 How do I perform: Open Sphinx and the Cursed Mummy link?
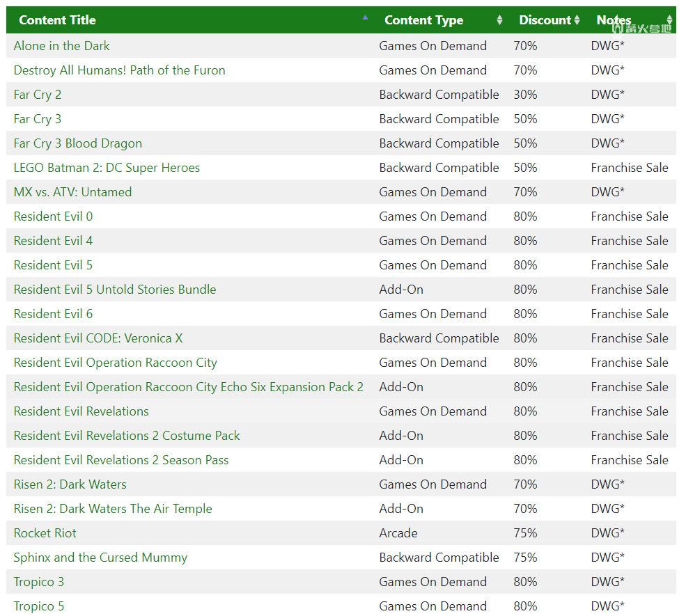(100, 558)
